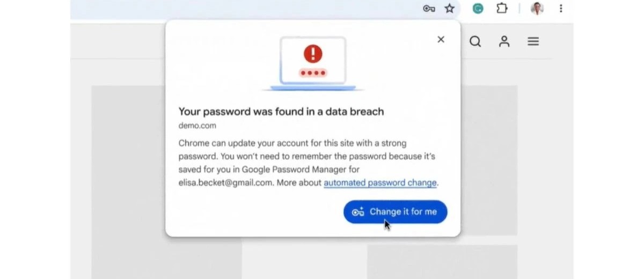Bookmark this page with the star icon
Viewport: 644px width, 279px height.
point(450,9)
